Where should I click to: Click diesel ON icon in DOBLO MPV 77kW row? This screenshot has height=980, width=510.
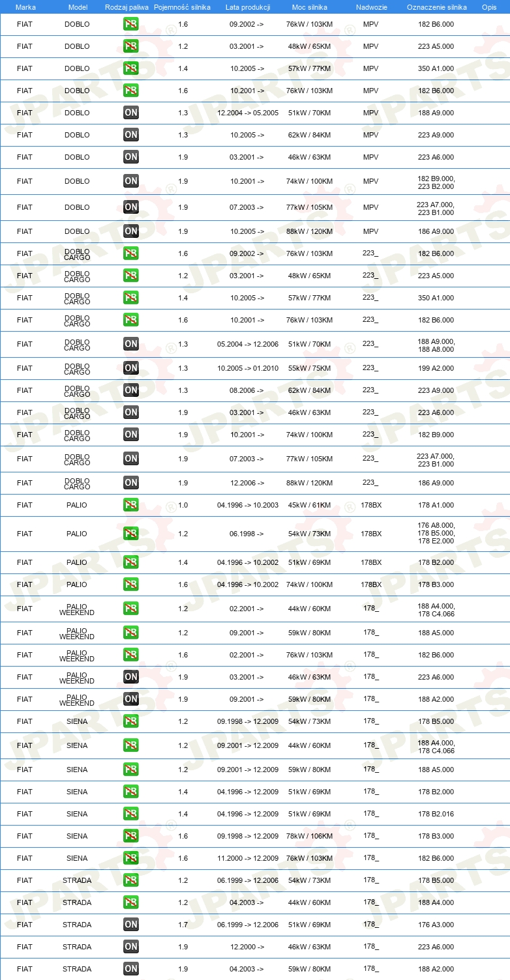[x=131, y=207]
